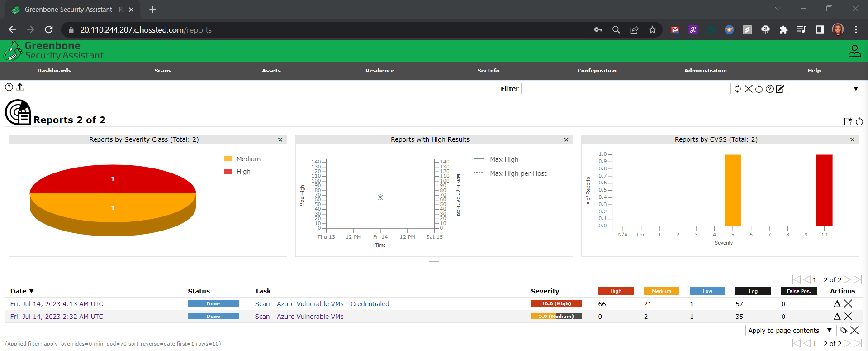Click the upload report icon
Screen dimensions: 868x351
20,87
